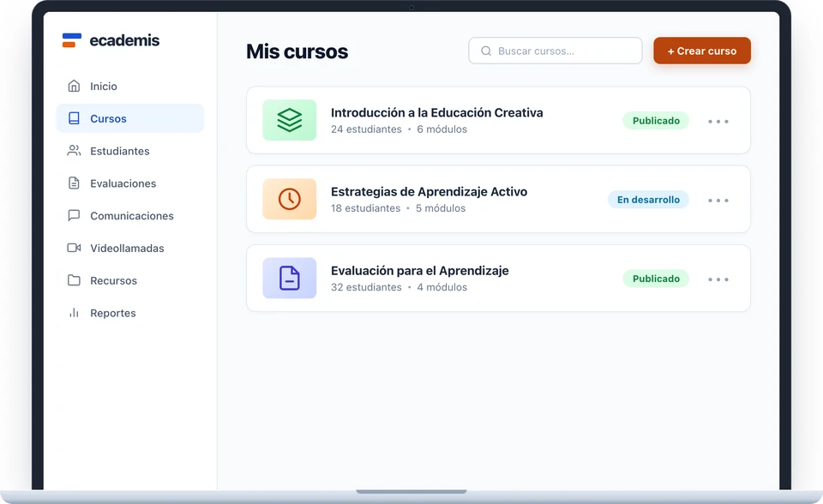Image resolution: width=823 pixels, height=504 pixels.
Task: Click the 6 módulos text
Action: [x=442, y=129]
